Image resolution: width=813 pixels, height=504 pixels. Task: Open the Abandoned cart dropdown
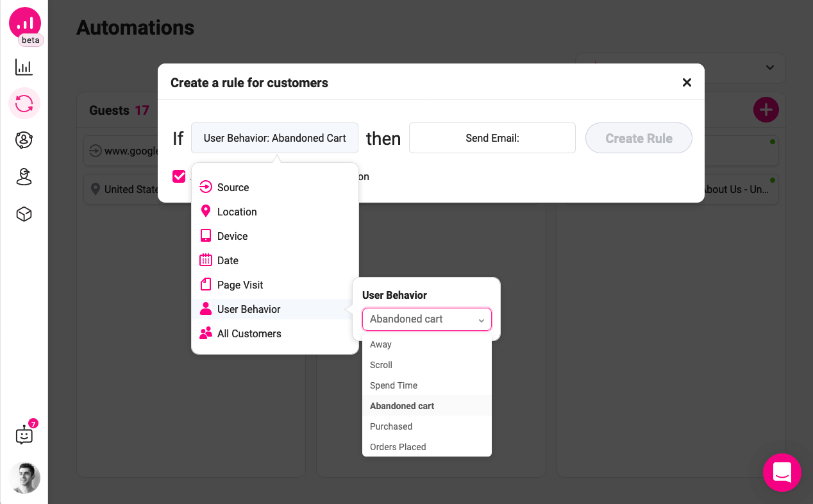(427, 319)
